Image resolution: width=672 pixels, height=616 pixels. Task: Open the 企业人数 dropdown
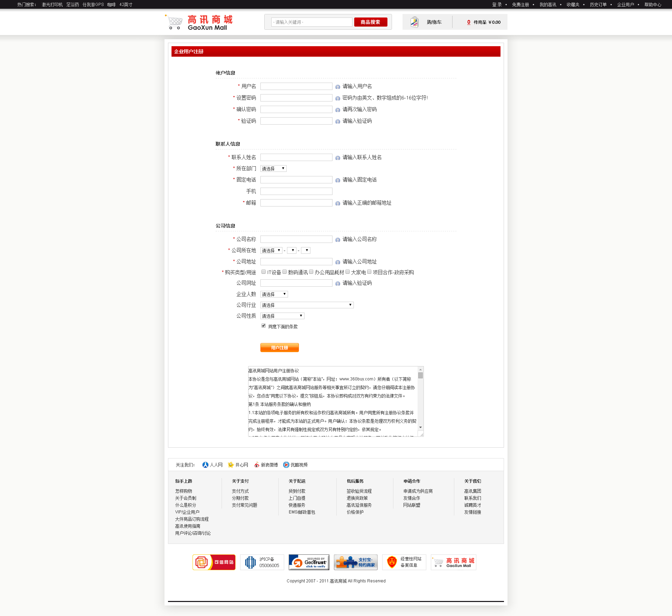(274, 294)
